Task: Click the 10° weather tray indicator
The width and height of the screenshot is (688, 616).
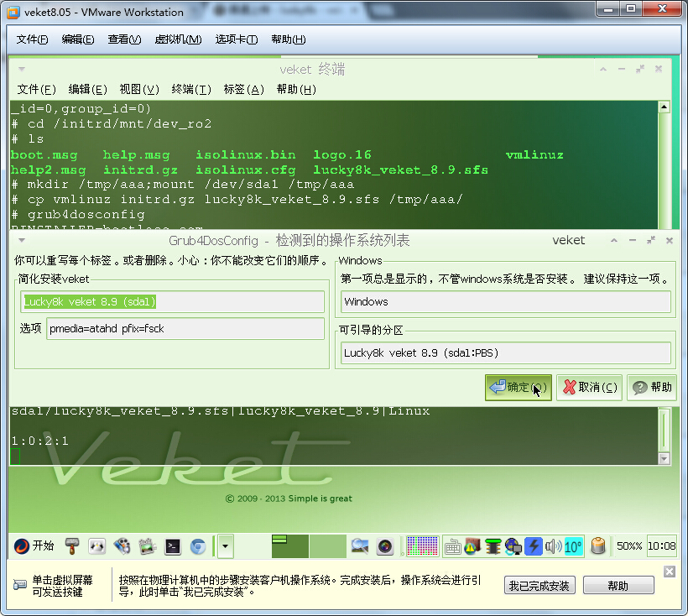Action: 574,546
